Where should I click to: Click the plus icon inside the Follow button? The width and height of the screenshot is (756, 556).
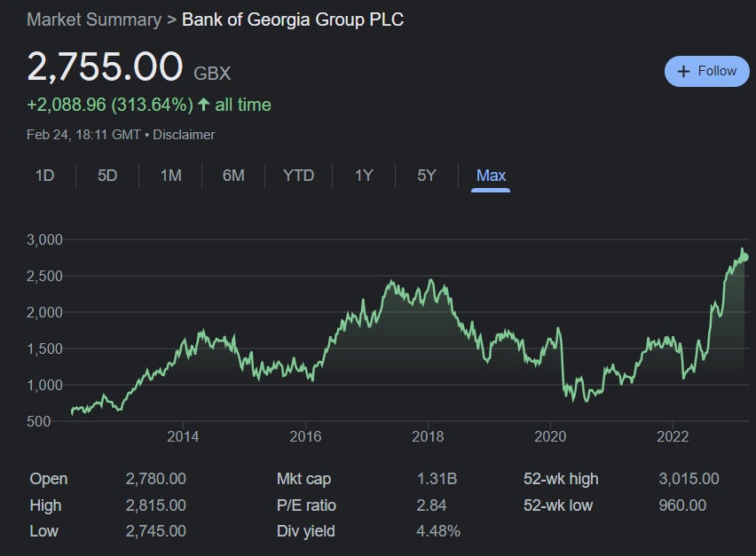(x=682, y=71)
